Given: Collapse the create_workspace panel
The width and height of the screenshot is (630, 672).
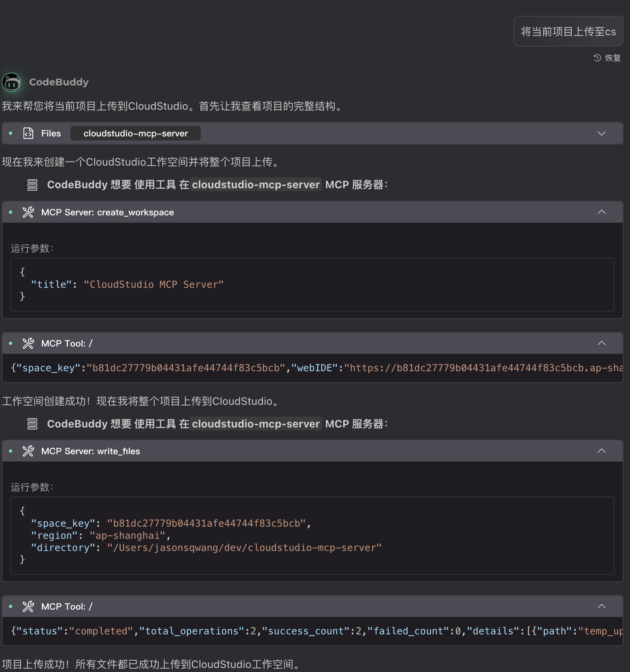Looking at the screenshot, I should coord(602,212).
